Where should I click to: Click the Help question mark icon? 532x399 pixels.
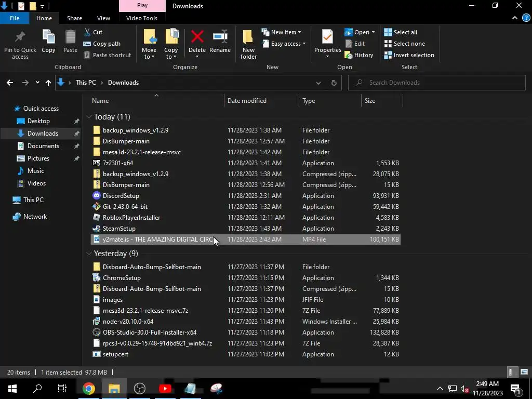(x=526, y=18)
